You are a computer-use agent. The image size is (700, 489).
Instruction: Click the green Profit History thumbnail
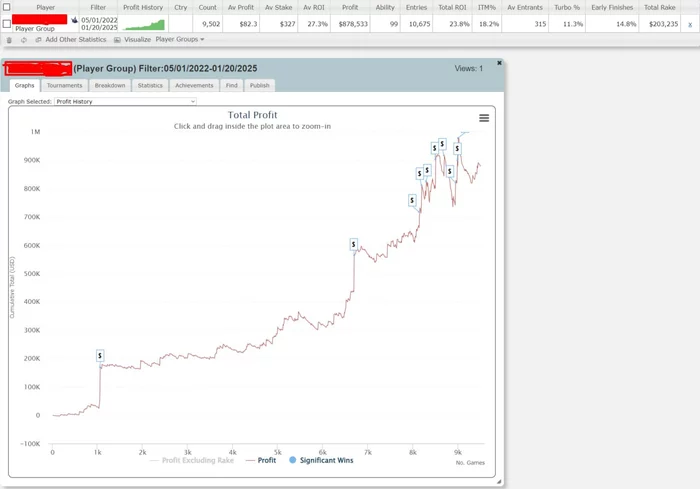point(145,25)
